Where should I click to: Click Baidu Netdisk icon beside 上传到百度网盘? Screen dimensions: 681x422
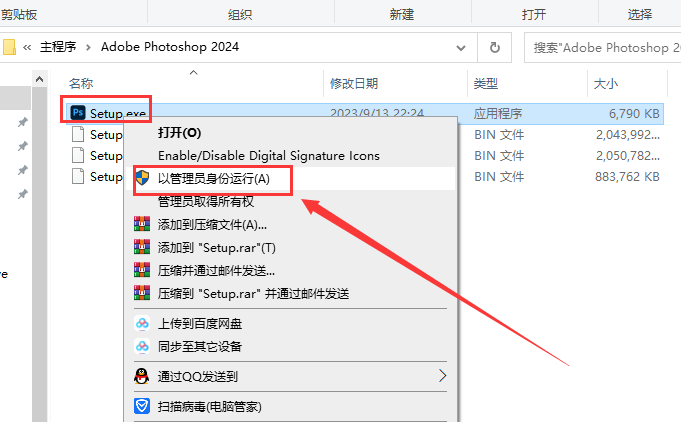point(142,323)
